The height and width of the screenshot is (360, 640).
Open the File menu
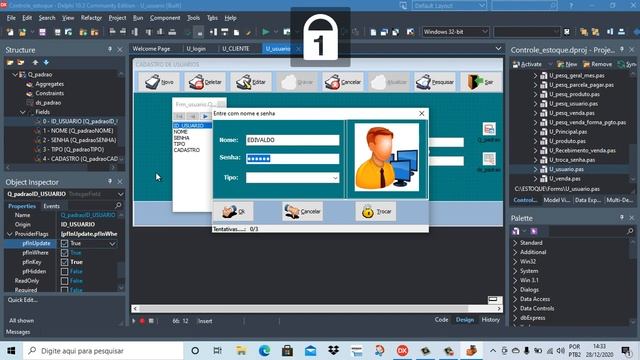(x=11, y=18)
